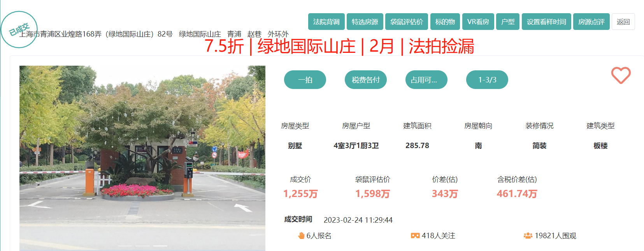
Task: Click the heart favorite icon
Action: tap(621, 75)
